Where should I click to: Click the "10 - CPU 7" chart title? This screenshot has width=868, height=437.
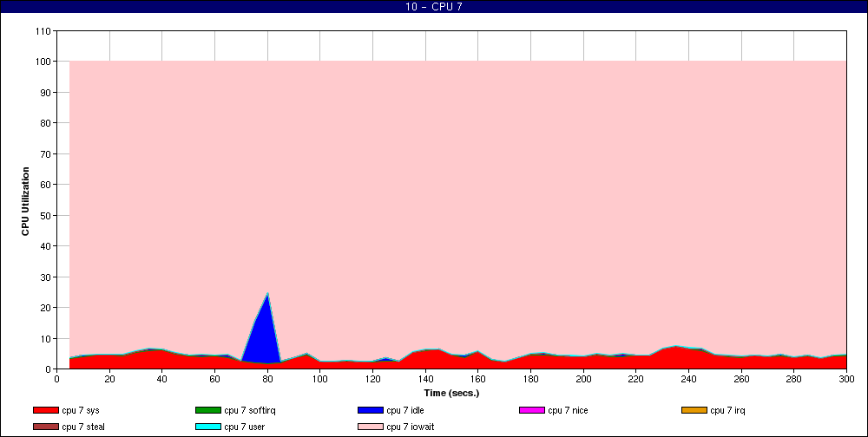pyautogui.click(x=434, y=7)
